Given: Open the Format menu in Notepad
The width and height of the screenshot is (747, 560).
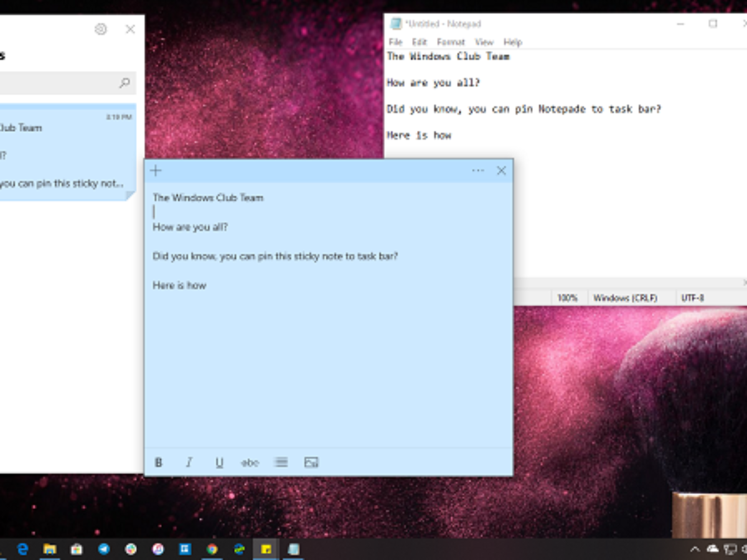Looking at the screenshot, I should pos(451,42).
